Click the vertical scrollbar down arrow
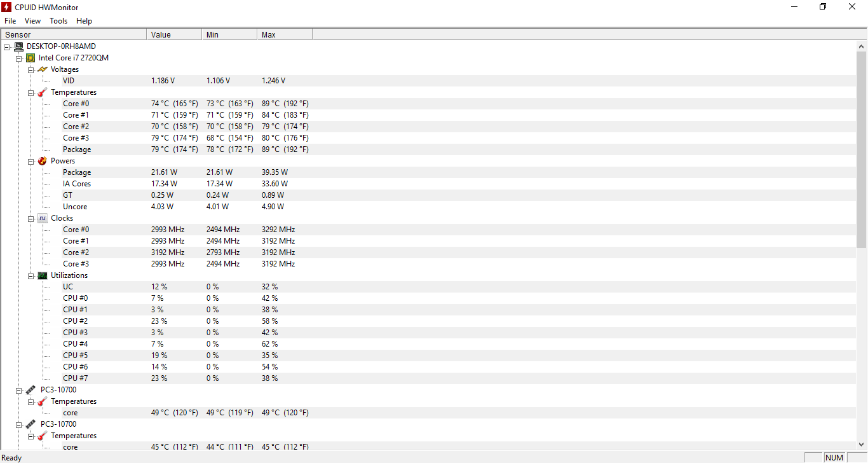Image resolution: width=868 pixels, height=463 pixels. [862, 445]
